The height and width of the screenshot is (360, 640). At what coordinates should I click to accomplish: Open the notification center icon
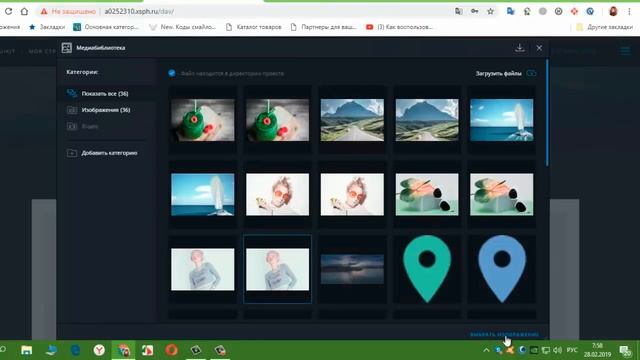click(x=625, y=350)
